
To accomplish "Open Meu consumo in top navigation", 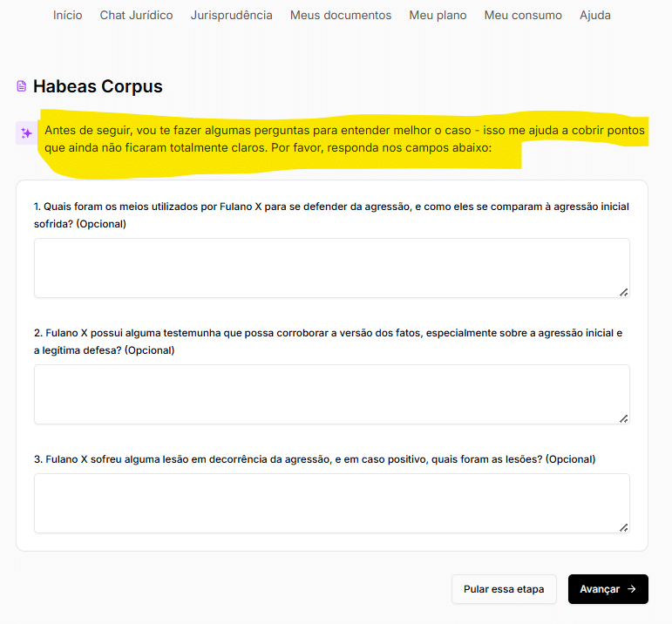I will tap(523, 15).
